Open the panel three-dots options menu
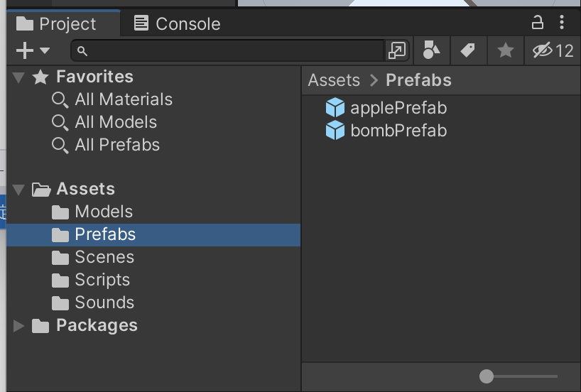The width and height of the screenshot is (581, 392). 562,23
